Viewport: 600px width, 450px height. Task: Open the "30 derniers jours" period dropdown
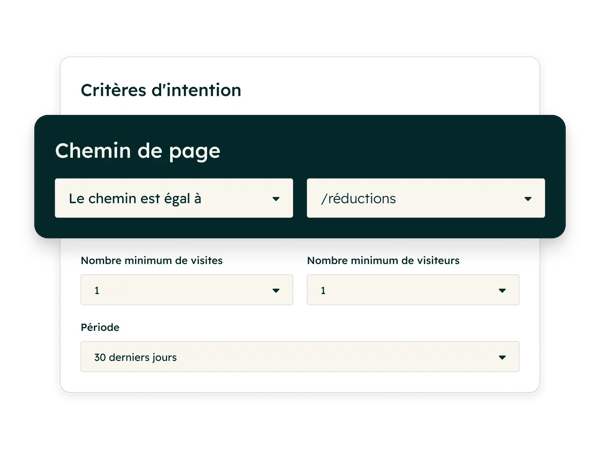coord(300,357)
